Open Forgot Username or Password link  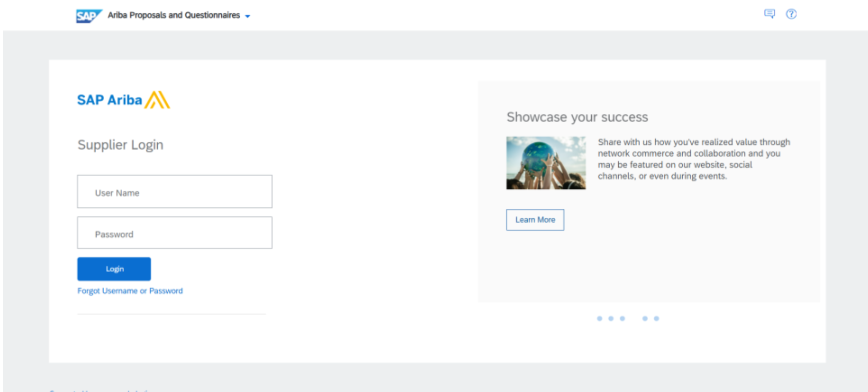130,291
